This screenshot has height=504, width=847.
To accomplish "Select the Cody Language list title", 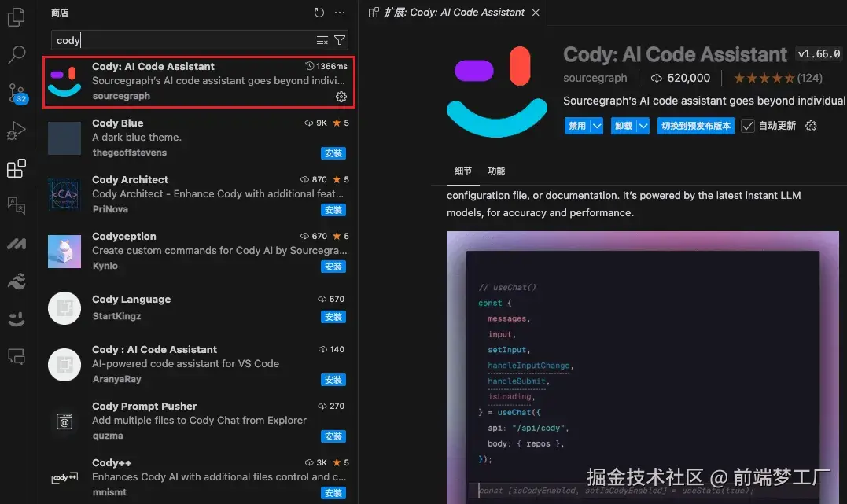I will coord(131,300).
